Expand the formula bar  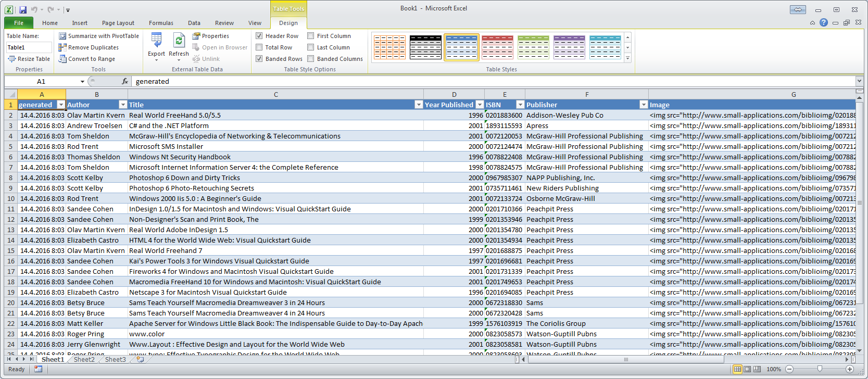pos(859,81)
